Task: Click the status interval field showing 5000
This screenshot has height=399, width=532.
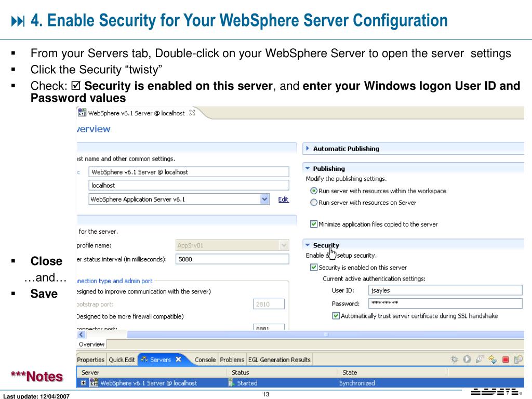Action: (x=232, y=259)
